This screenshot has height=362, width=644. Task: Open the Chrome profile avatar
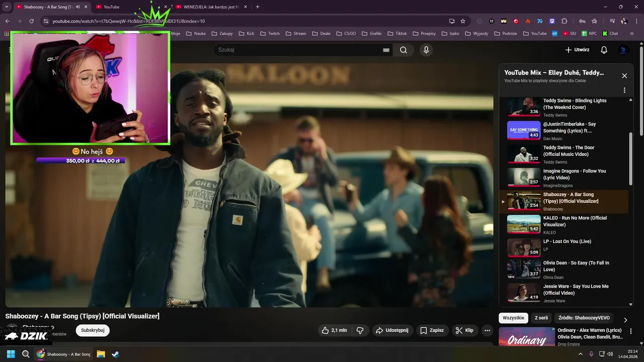point(624,21)
